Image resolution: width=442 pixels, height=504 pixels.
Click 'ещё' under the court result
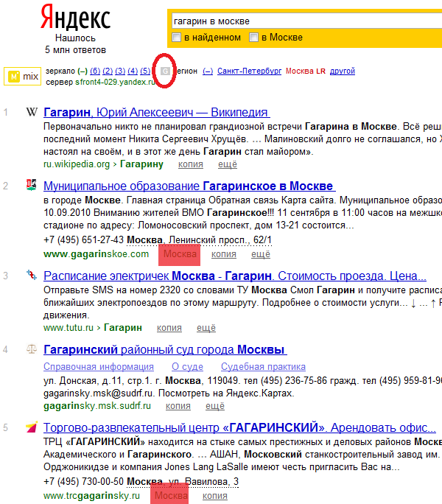(x=215, y=406)
